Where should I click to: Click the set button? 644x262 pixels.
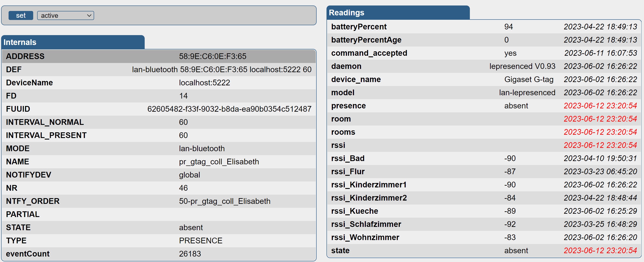21,15
